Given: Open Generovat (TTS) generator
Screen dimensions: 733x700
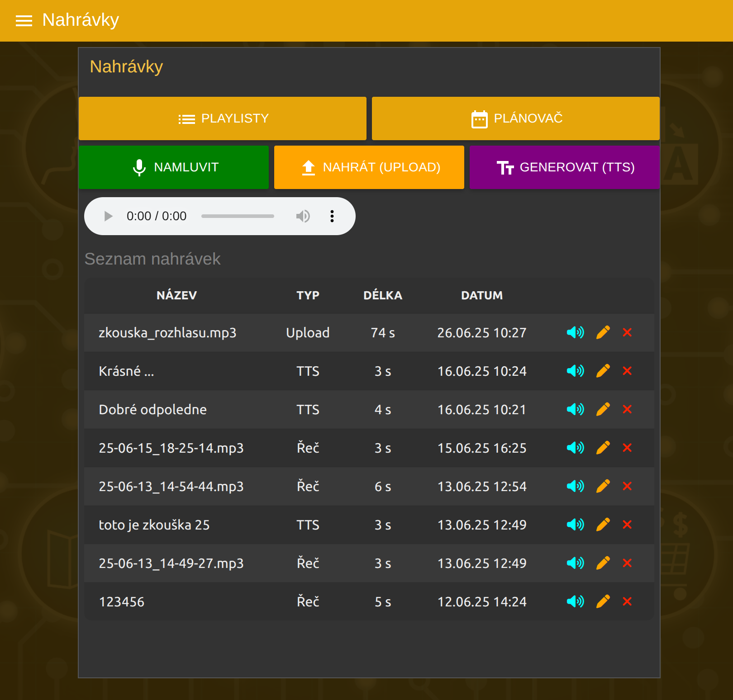Looking at the screenshot, I should click(x=565, y=167).
